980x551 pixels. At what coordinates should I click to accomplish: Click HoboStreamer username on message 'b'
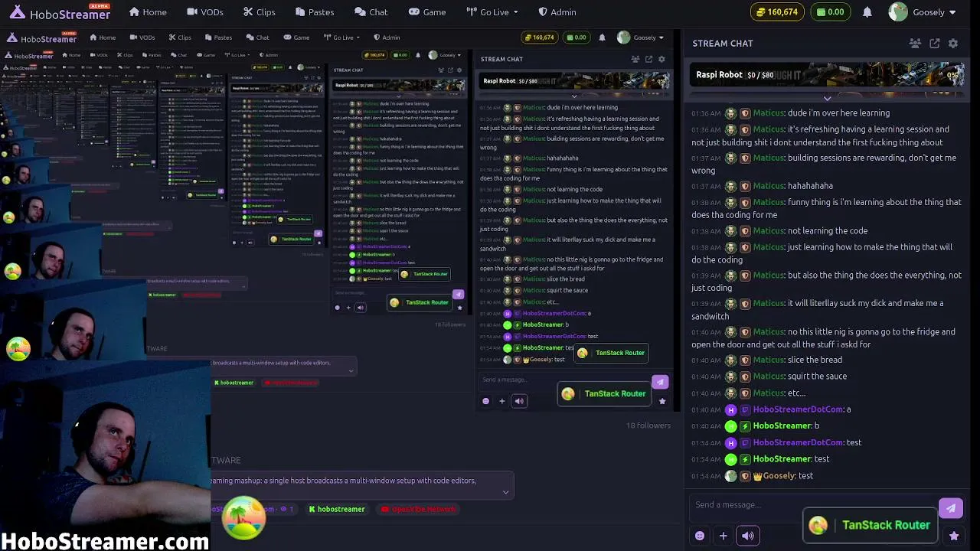coord(782,426)
